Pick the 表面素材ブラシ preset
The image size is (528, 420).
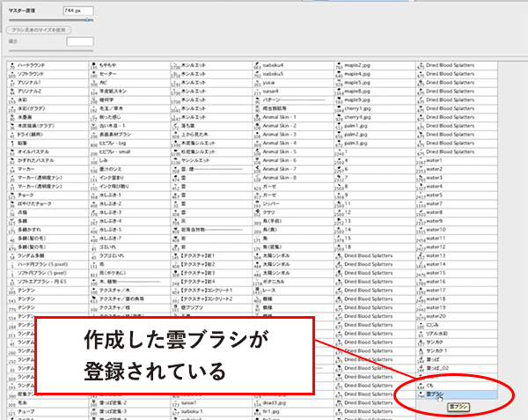click(x=129, y=135)
